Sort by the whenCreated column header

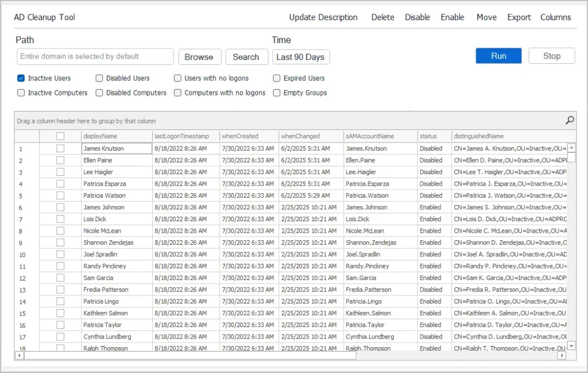pos(249,136)
